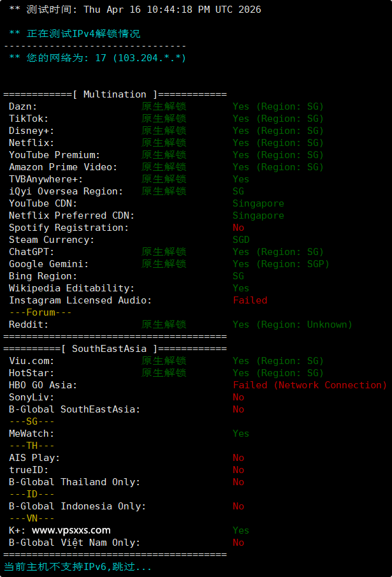Image resolution: width=392 pixels, height=577 pixels.
Task: Click the www.vpsxxs.com watermark text
Action: (71, 530)
